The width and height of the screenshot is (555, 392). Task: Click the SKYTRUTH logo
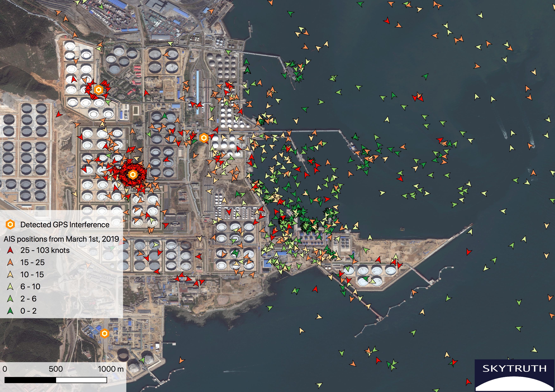point(514,376)
